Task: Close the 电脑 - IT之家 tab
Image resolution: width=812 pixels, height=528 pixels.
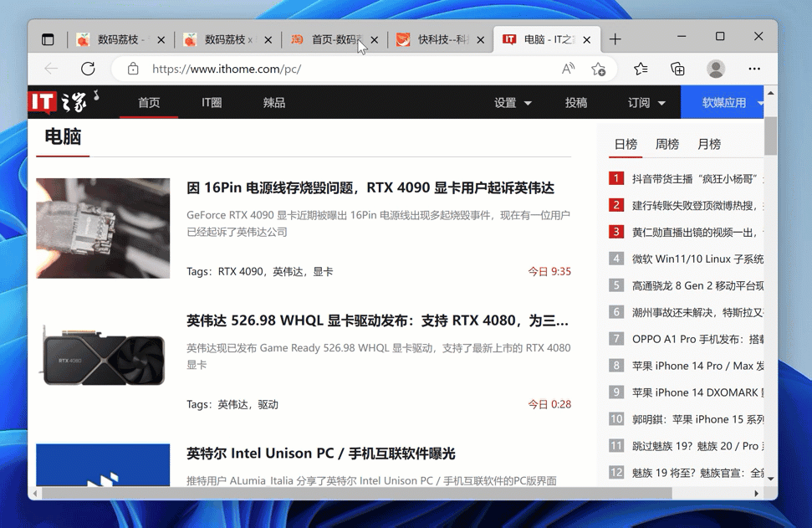Action: coord(587,40)
